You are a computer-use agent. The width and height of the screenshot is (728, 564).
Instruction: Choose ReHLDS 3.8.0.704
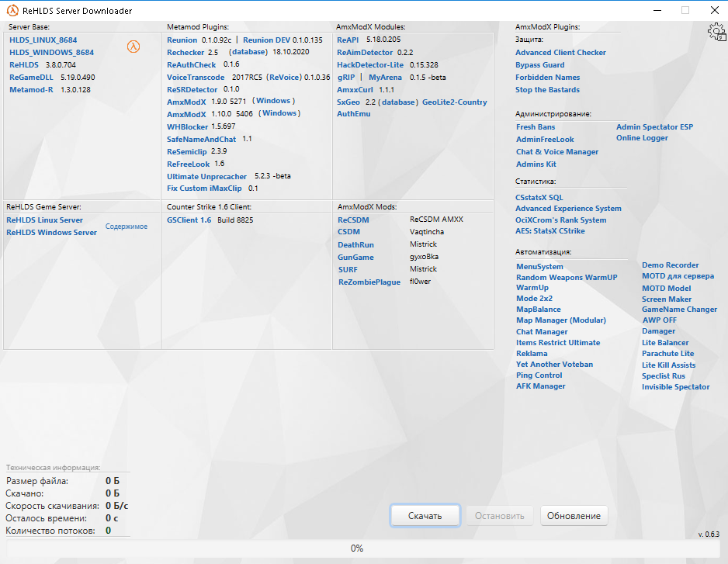[24, 65]
